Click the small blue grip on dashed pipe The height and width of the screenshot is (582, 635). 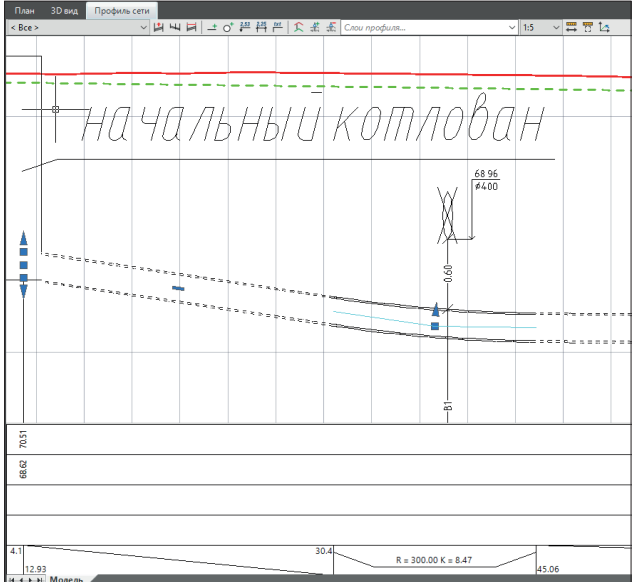coord(178,288)
